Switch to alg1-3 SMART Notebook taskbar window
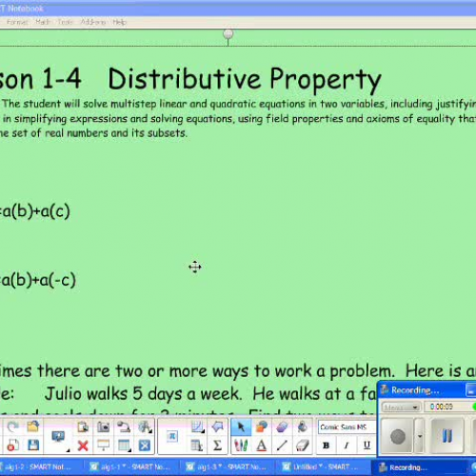The image size is (476, 476). pos(228,467)
